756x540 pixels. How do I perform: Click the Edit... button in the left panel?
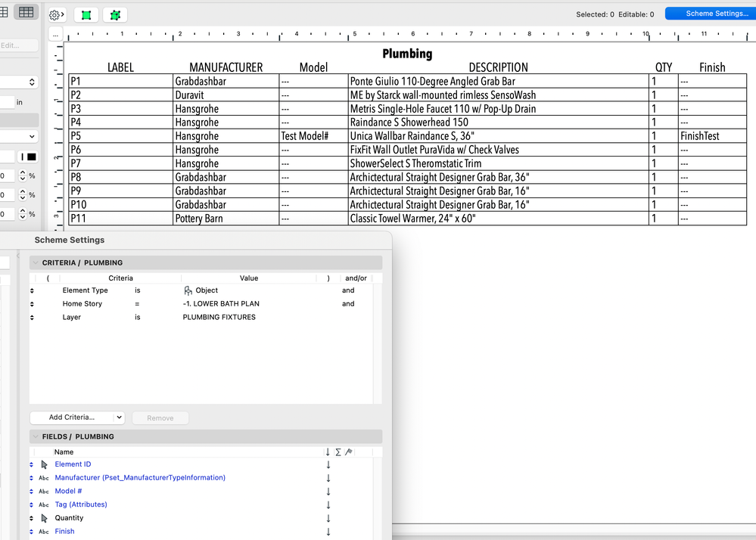[14, 45]
